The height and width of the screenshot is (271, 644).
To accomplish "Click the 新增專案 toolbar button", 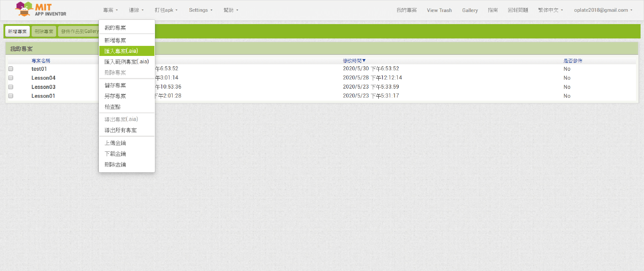I will click(18, 31).
